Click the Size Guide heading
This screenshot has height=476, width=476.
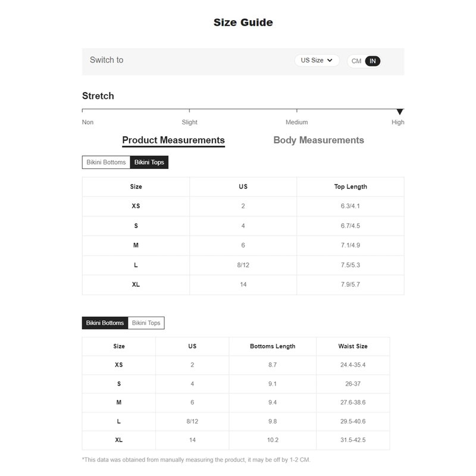[243, 22]
